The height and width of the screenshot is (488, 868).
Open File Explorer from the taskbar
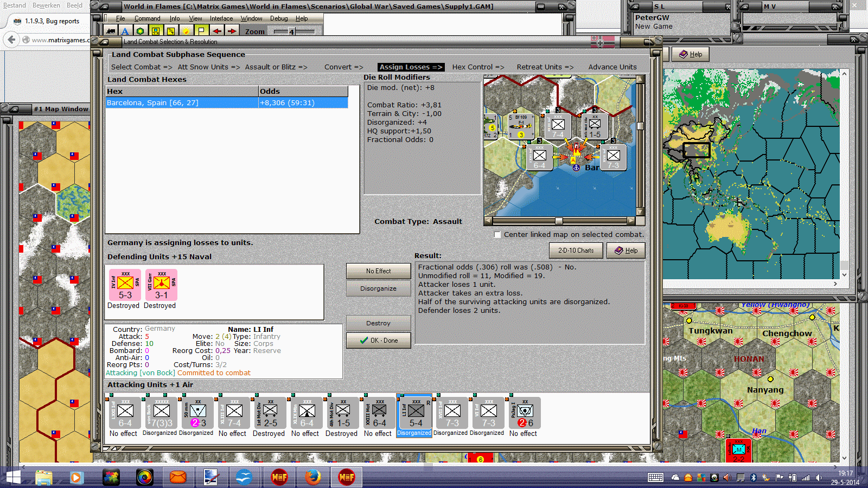pos(44,477)
